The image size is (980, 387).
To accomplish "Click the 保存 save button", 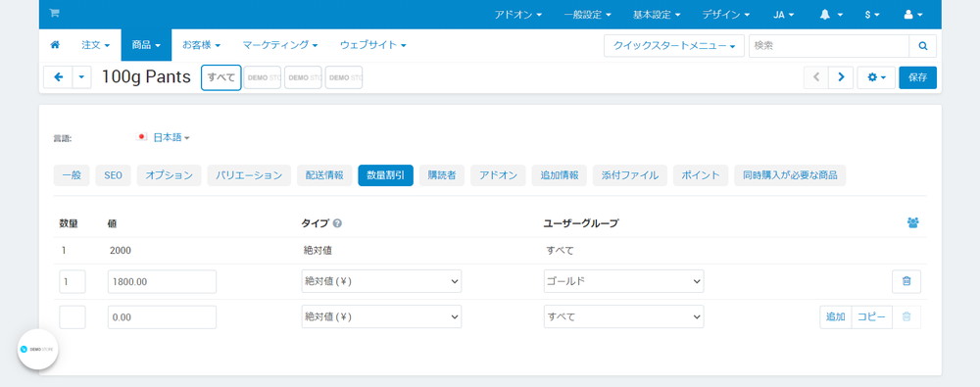I will (917, 77).
